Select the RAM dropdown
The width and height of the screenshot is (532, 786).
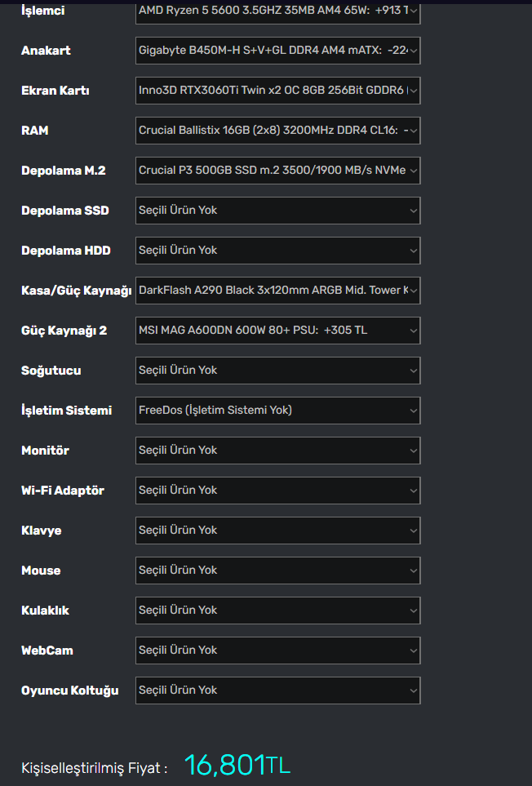click(277, 131)
